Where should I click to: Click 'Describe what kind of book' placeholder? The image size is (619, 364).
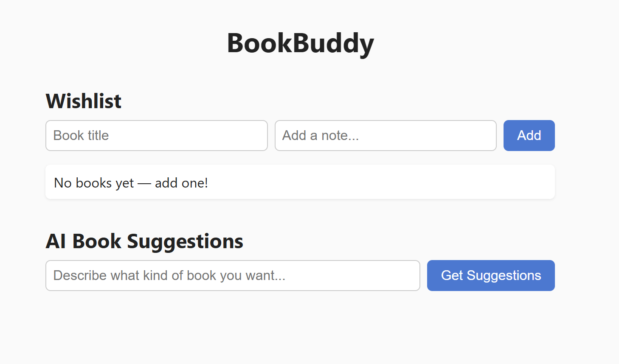pos(169,275)
